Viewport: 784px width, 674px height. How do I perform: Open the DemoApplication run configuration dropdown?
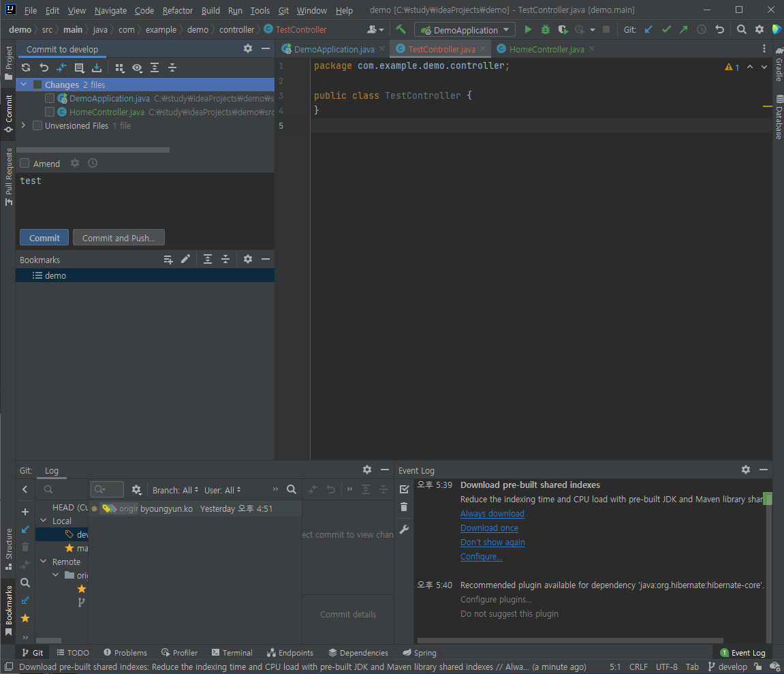coord(465,30)
